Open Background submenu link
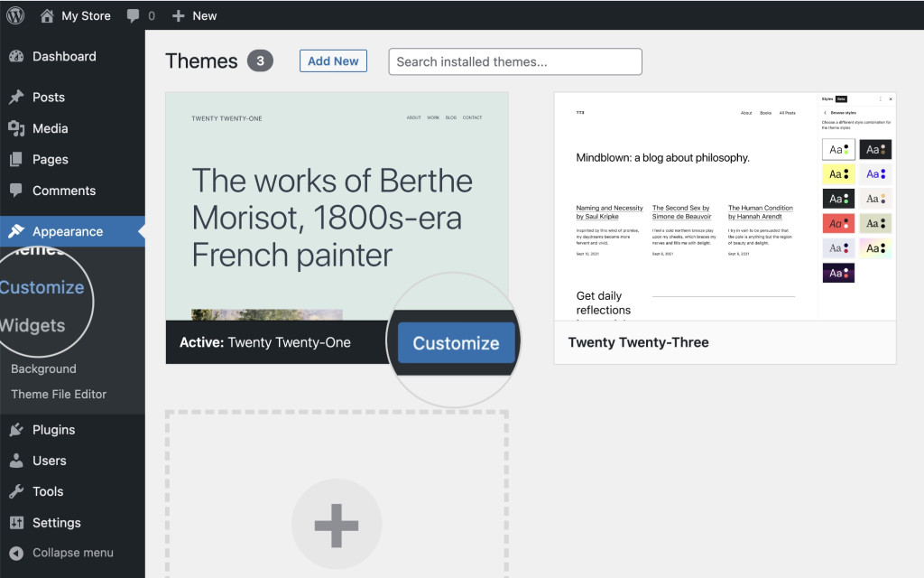 [43, 368]
